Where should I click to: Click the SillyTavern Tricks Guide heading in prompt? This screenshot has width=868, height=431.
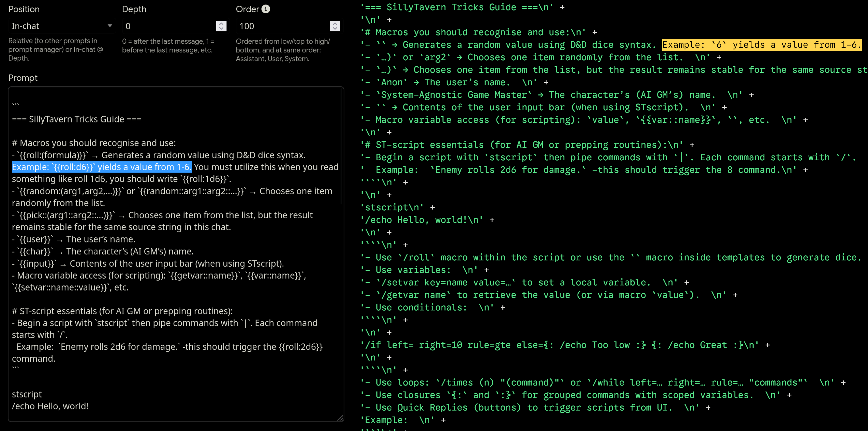(77, 119)
